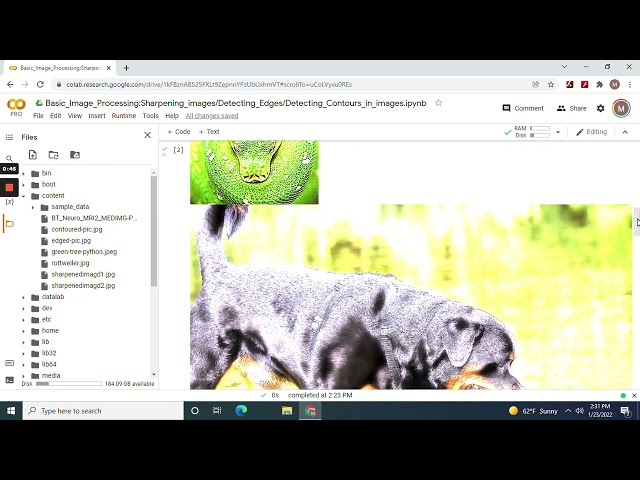The height and width of the screenshot is (480, 640).
Task: Select the sharpenedimagd1.jpg file
Action: pyautogui.click(x=83, y=274)
